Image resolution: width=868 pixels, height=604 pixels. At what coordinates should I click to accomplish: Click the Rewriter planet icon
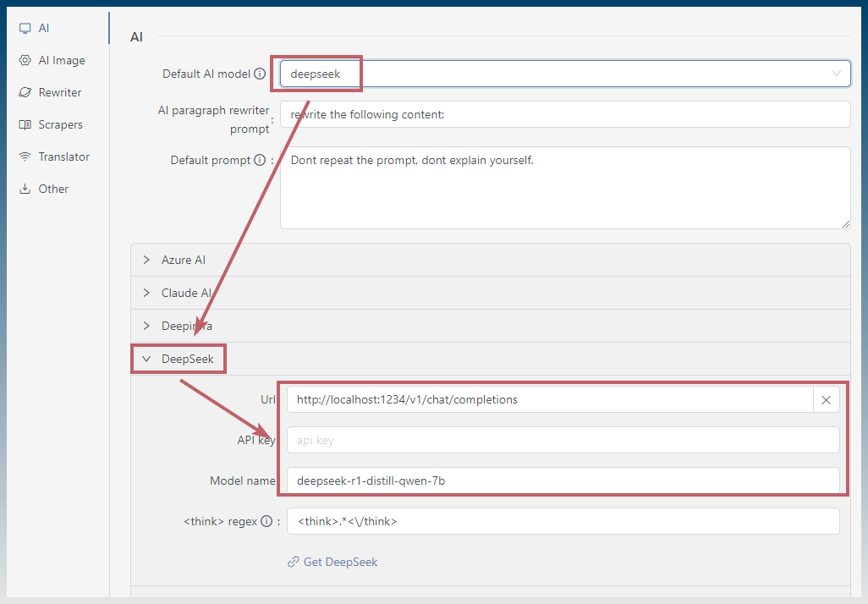(25, 92)
